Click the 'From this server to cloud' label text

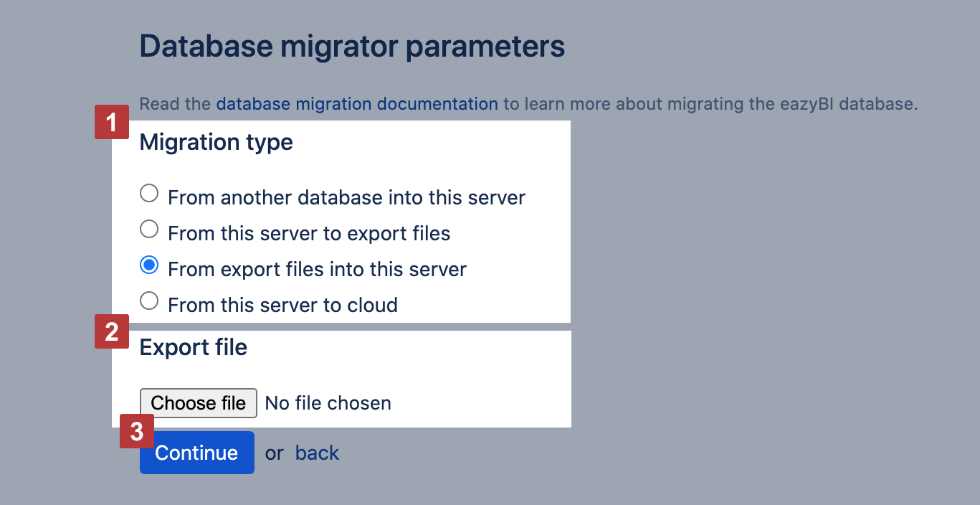point(282,305)
